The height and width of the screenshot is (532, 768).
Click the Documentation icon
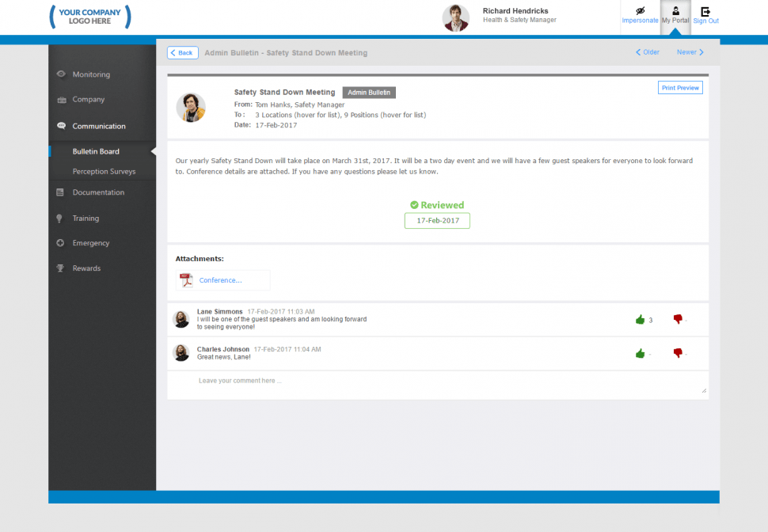(60, 192)
